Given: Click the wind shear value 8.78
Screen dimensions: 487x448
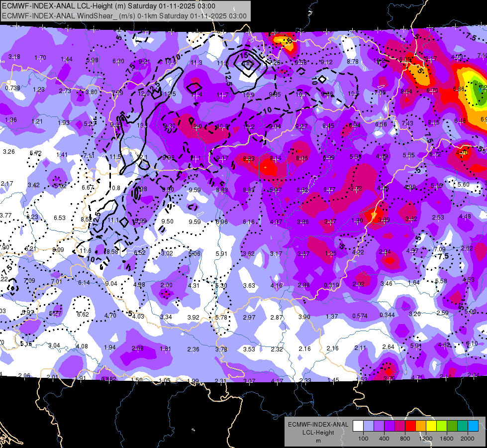Looking at the screenshot, I should click(x=353, y=62).
